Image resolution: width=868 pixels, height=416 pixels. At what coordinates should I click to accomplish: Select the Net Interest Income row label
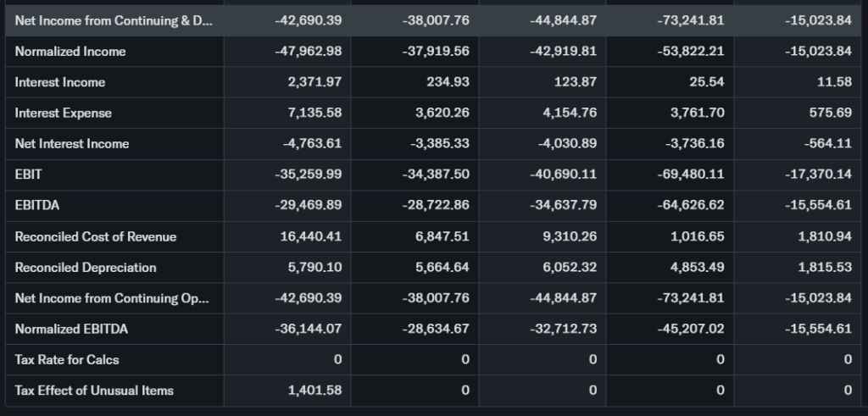click(x=72, y=143)
